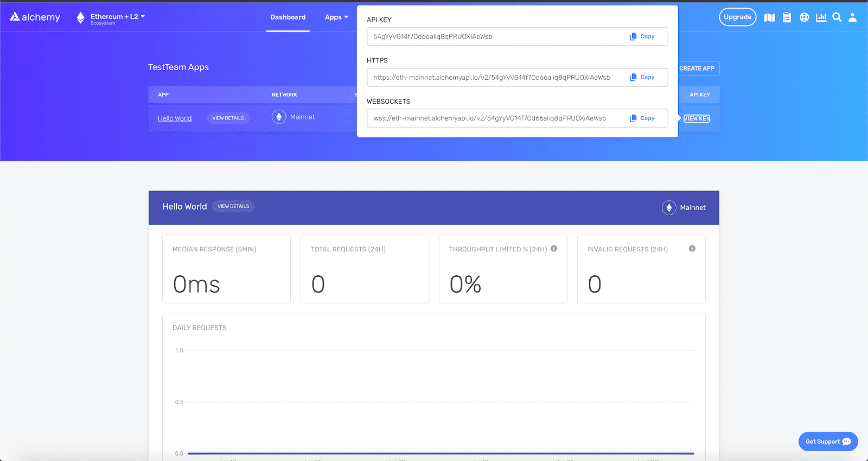Open the lifebuoy help icon
This screenshot has height=461, width=868.
[x=804, y=17]
